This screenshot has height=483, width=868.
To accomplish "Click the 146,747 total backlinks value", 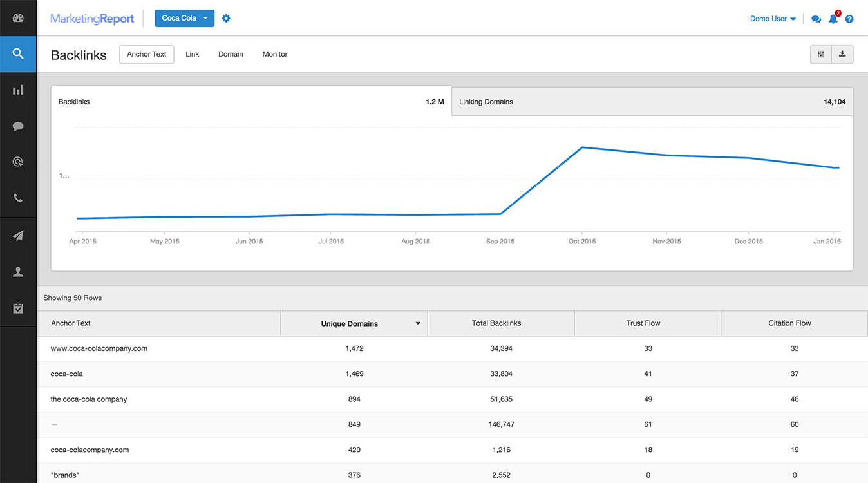I will click(501, 424).
